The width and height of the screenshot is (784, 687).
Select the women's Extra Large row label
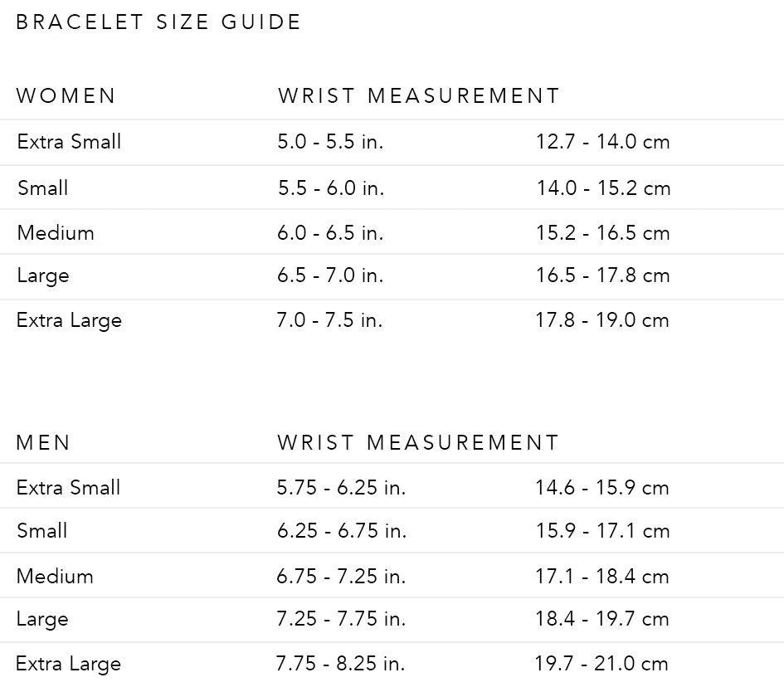point(69,320)
